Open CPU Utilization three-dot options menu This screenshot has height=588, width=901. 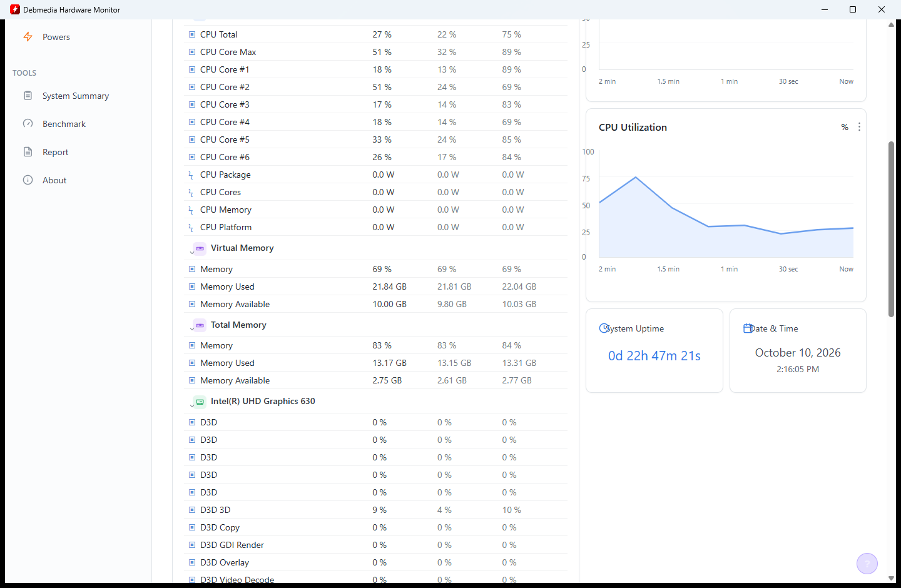click(859, 127)
